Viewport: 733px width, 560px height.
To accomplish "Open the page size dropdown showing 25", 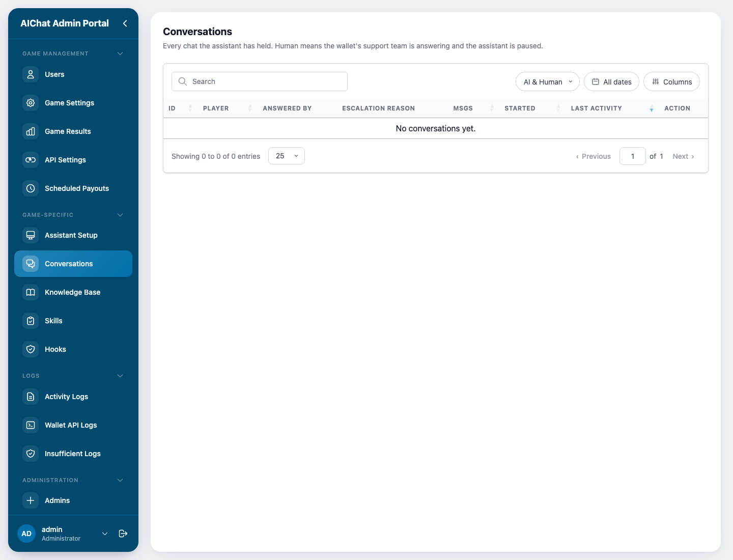I will tap(287, 156).
